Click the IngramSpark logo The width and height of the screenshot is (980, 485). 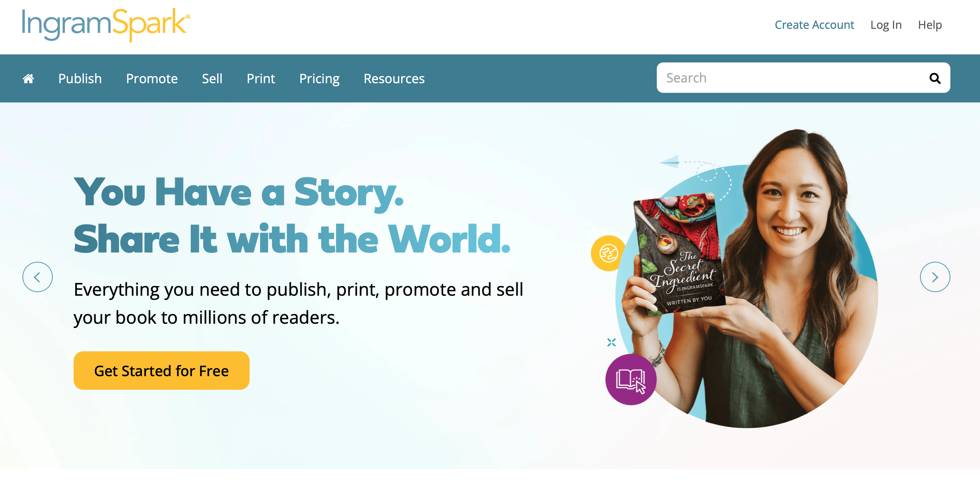[x=106, y=25]
